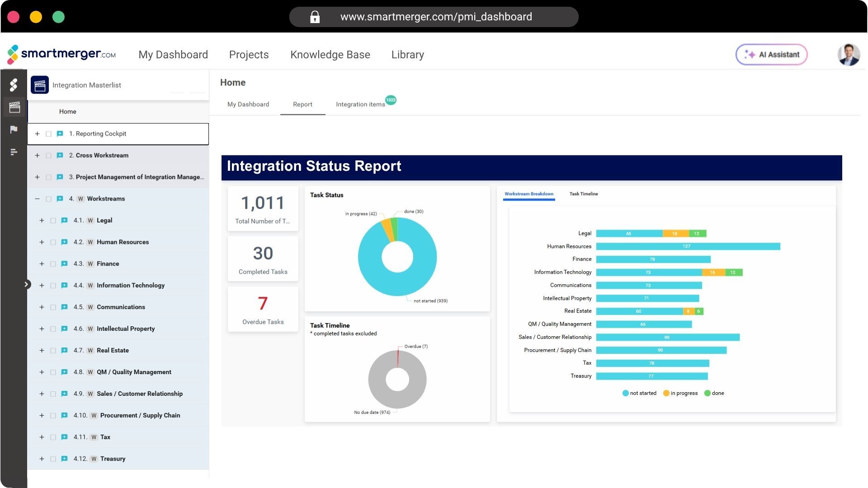Expand the Human Resources workstream
Image resolution: width=868 pixels, height=488 pixels.
pyautogui.click(x=42, y=242)
